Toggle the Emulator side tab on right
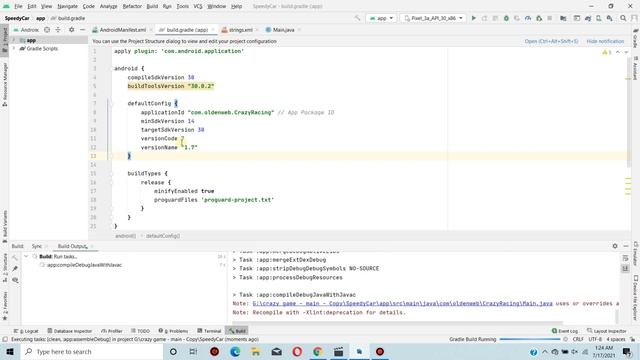Screen dimensions: 640x360 636,253
